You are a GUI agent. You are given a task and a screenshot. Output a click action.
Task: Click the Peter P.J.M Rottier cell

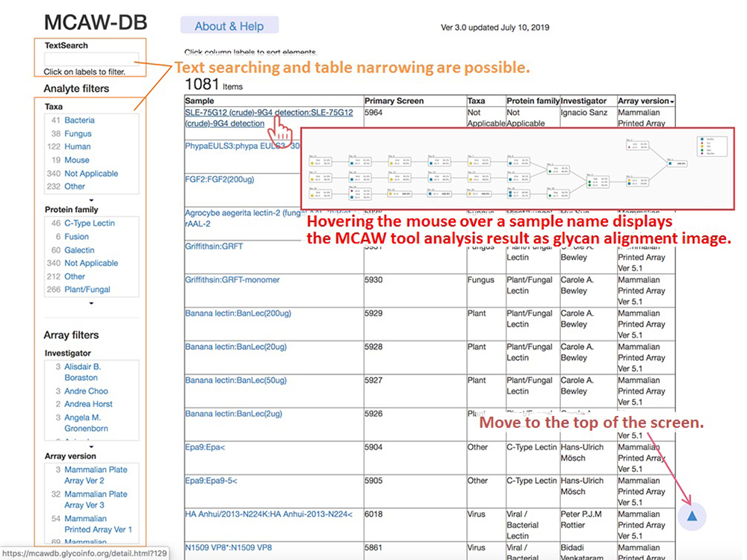(x=581, y=520)
